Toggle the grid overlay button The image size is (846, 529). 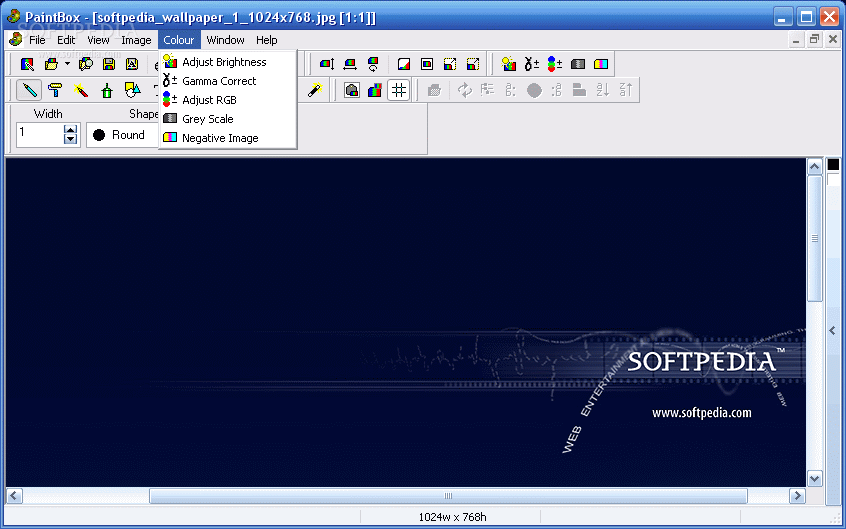click(399, 90)
